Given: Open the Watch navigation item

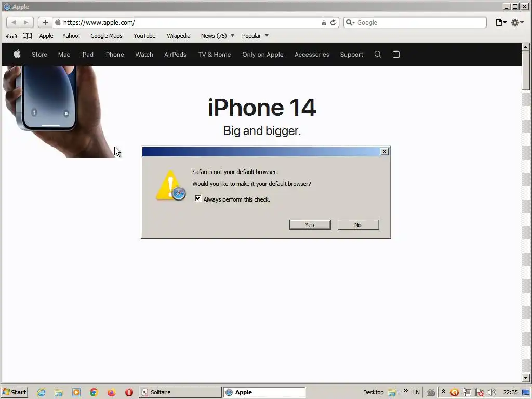Looking at the screenshot, I should click(144, 54).
